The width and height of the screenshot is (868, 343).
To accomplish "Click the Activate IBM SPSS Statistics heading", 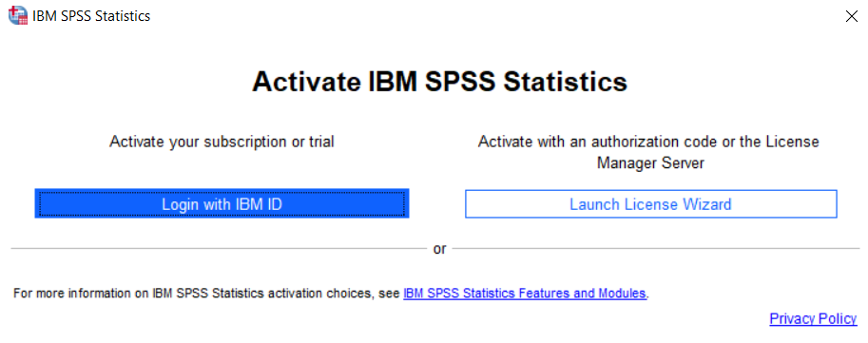I will [x=440, y=83].
